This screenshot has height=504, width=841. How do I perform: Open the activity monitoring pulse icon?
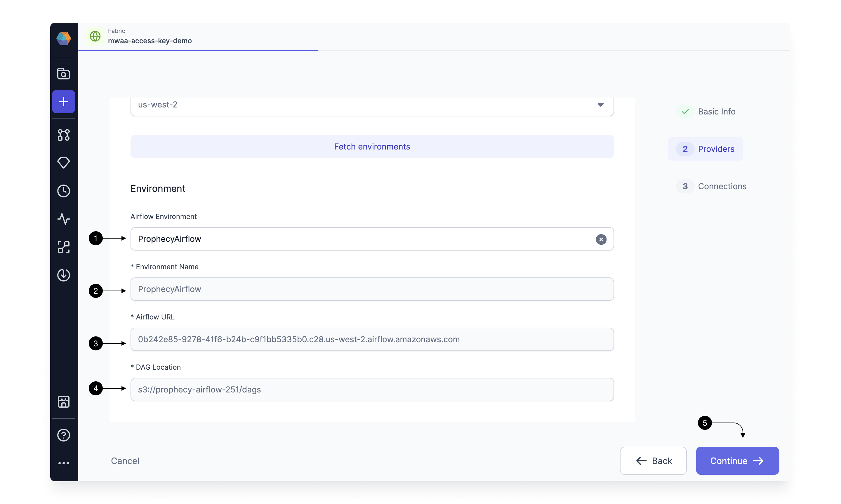coord(63,219)
